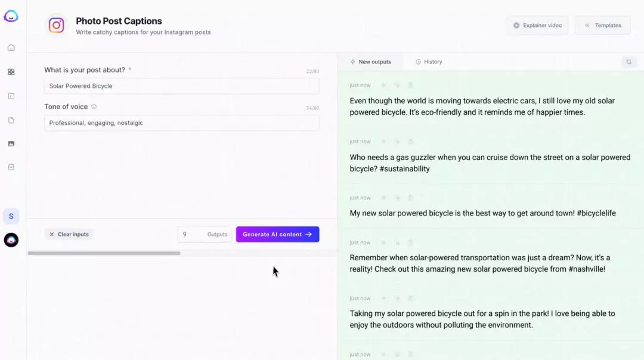
Task: Open the inbox tray icon in sidebar
Action: pyautogui.click(x=11, y=167)
